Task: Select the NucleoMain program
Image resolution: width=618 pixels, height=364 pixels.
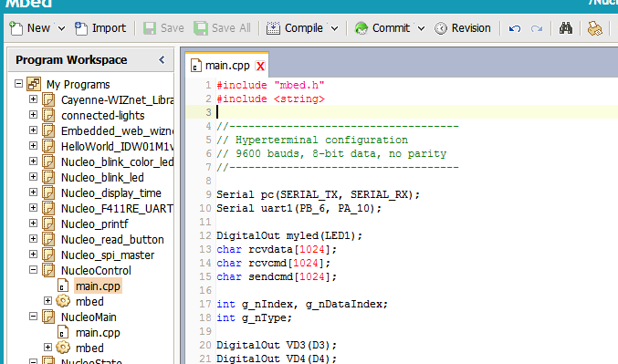Action: (x=89, y=317)
